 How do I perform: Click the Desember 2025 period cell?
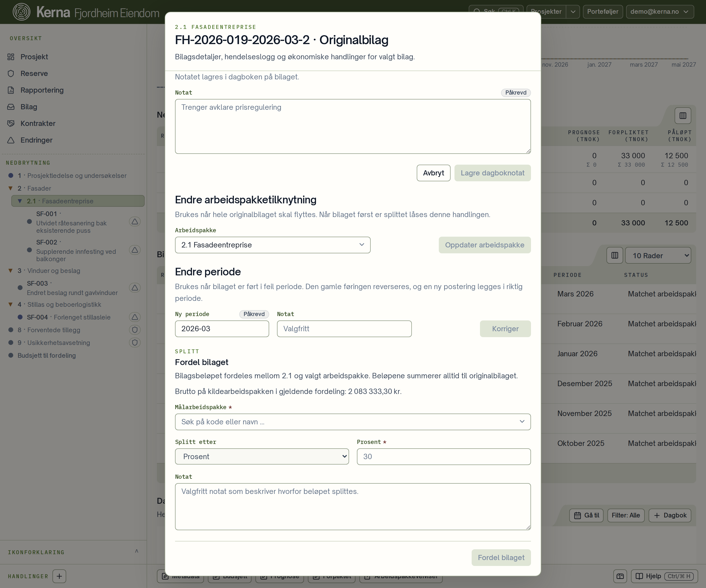click(585, 384)
